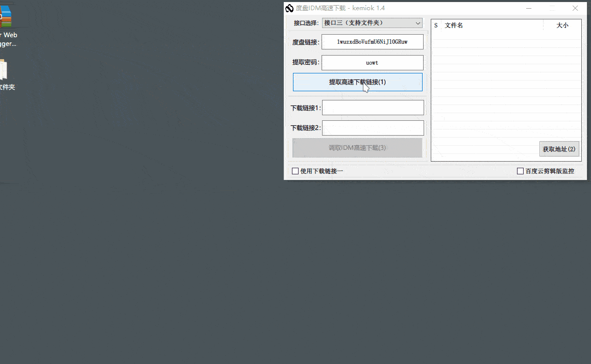Click the 获取地址(2) button
This screenshot has width=591, height=364.
click(x=559, y=149)
